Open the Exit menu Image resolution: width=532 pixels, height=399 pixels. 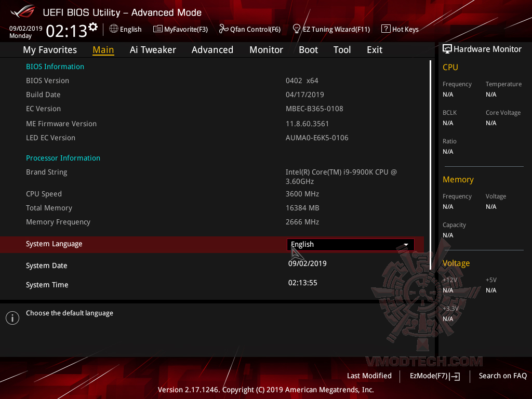374,49
